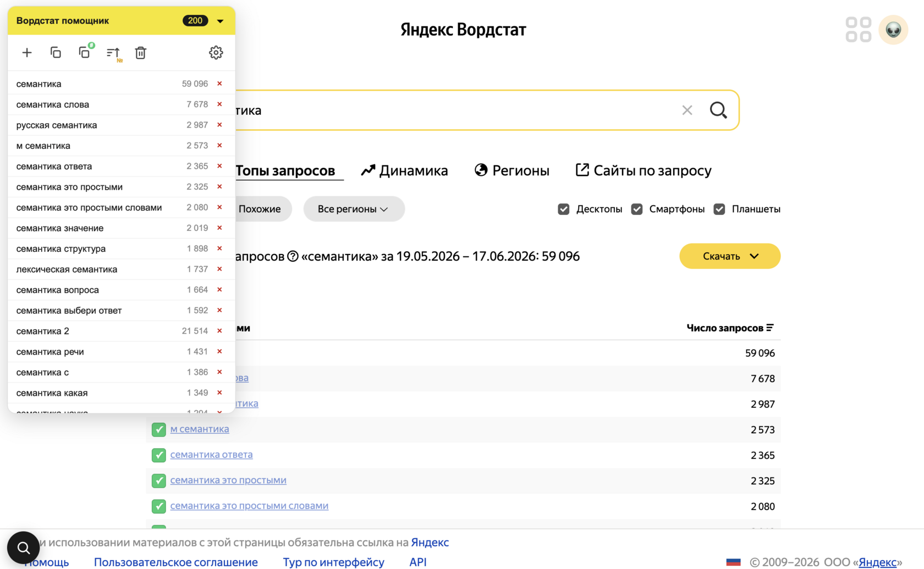Remove panel row "семантика это простыми" 2 325
The width and height of the screenshot is (924, 569).
point(219,187)
